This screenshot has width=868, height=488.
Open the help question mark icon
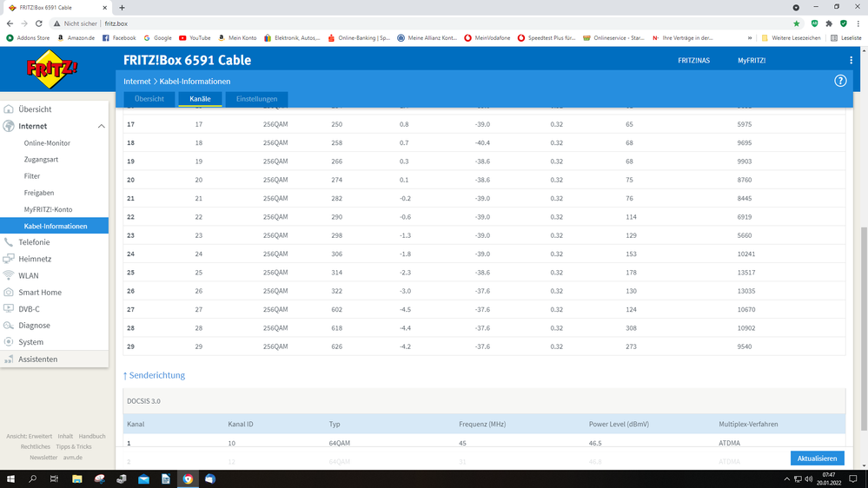840,81
